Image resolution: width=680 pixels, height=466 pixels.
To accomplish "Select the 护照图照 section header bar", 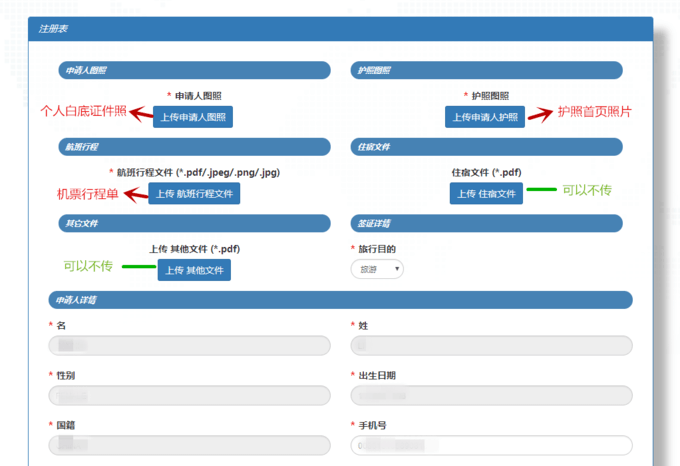I will pyautogui.click(x=487, y=71).
